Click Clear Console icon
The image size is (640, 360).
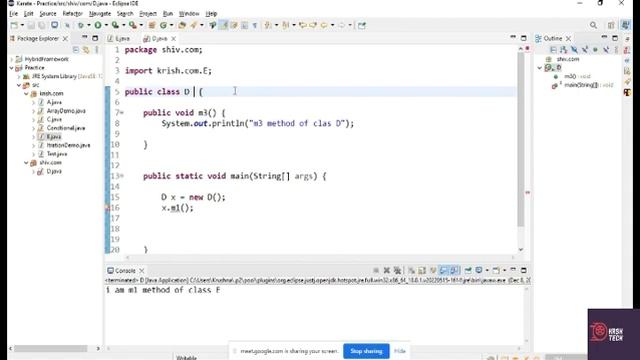coord(411,270)
